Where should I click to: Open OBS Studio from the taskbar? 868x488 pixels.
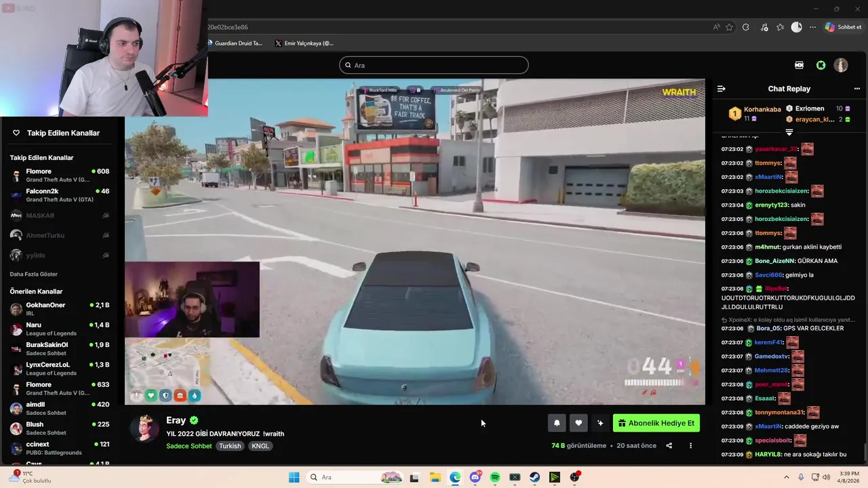(x=575, y=477)
